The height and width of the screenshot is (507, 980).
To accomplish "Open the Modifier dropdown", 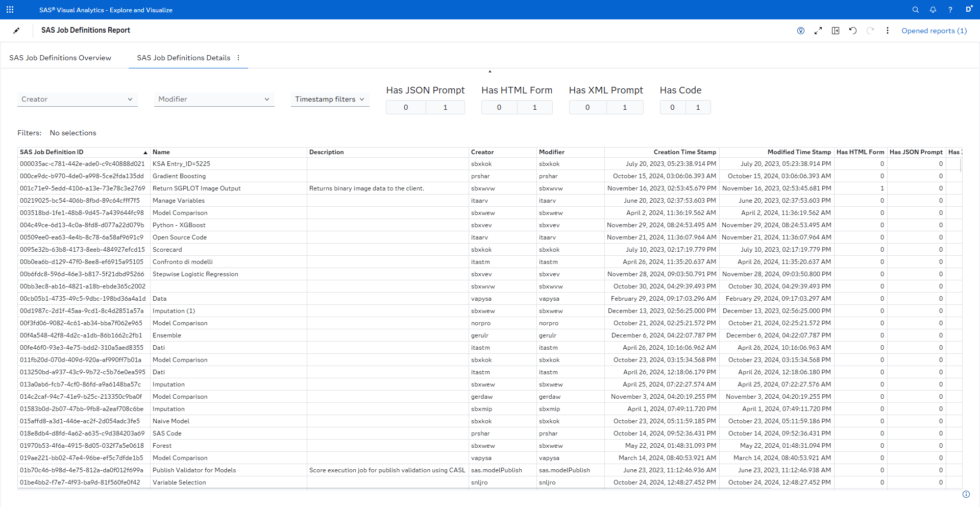I will [214, 99].
